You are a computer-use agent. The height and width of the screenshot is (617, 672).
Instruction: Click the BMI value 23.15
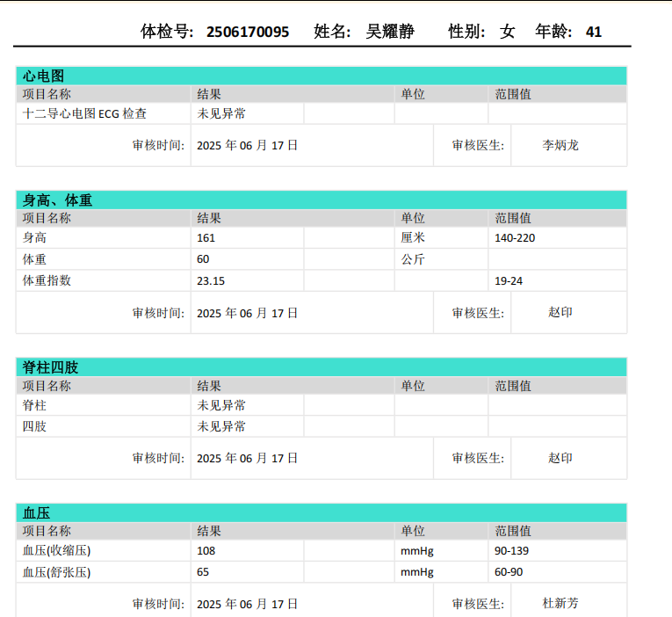coord(211,281)
